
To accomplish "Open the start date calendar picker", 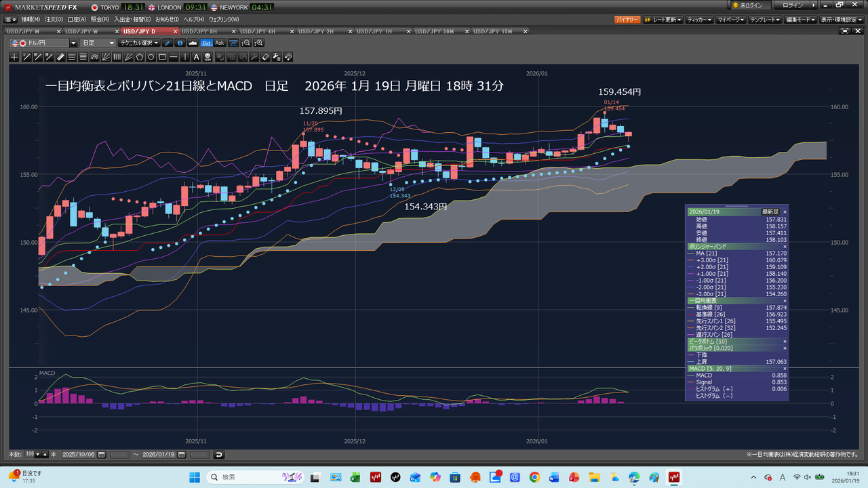I will click(103, 455).
